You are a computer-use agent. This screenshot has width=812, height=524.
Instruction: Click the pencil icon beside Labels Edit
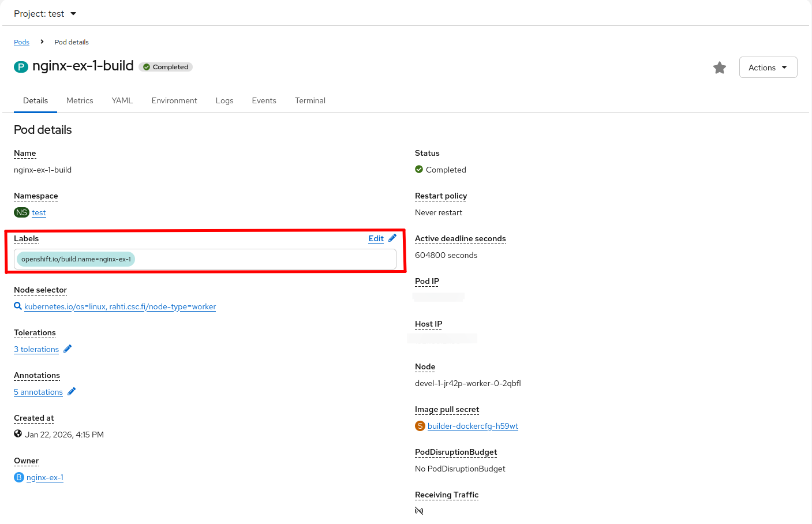[x=392, y=238]
